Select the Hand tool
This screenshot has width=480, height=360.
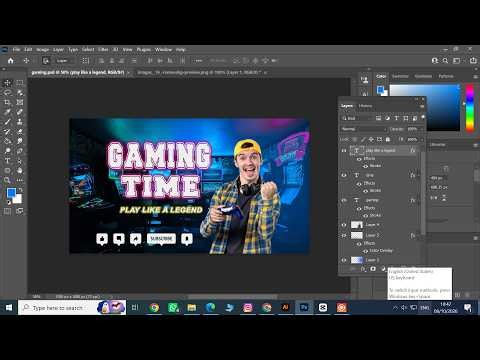point(20,170)
